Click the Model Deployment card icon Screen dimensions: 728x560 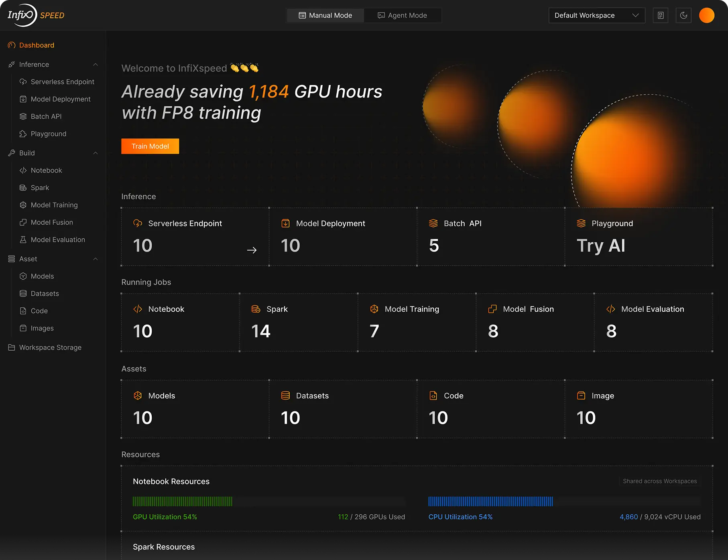(x=285, y=223)
